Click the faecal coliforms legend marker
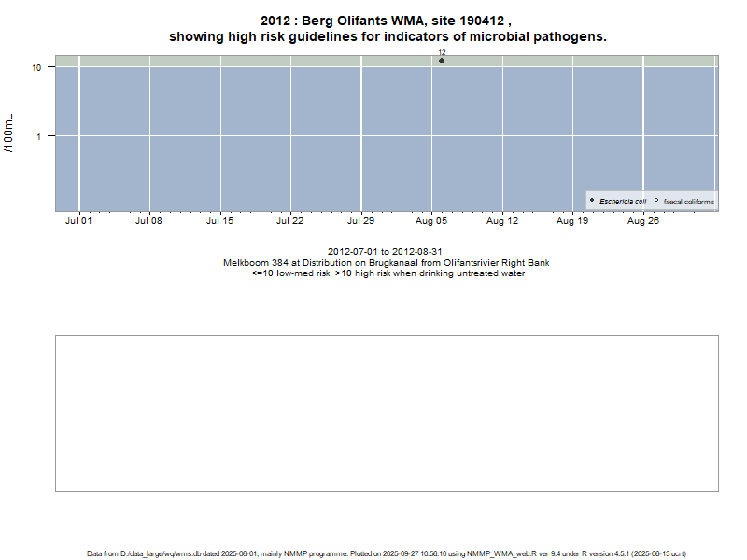The width and height of the screenshot is (747, 560). point(656,201)
